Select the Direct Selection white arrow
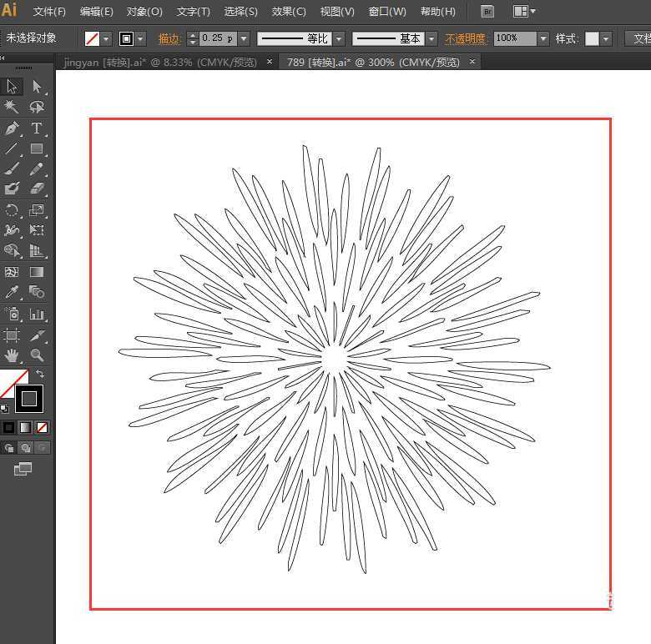The height and width of the screenshot is (644, 651). (37, 87)
